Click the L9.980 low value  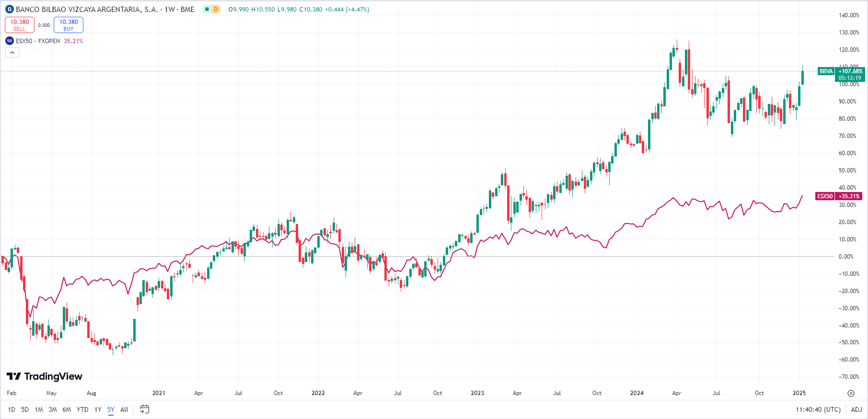[x=287, y=9]
